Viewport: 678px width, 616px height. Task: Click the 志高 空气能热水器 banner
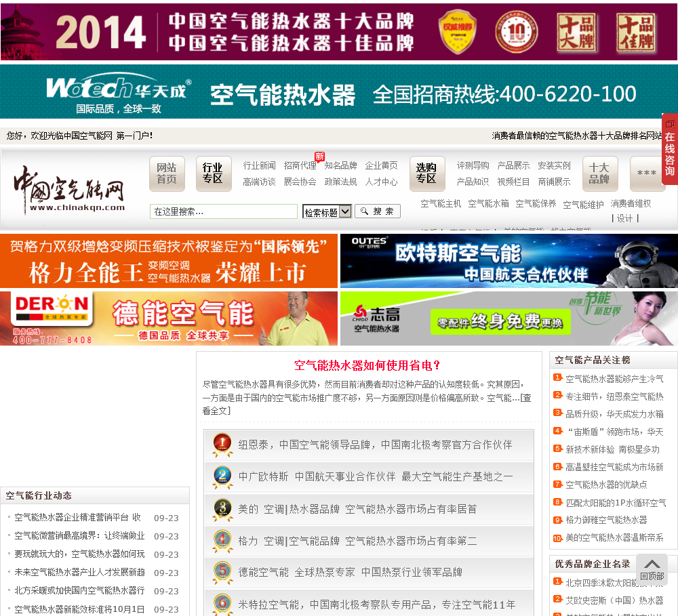pos(509,319)
